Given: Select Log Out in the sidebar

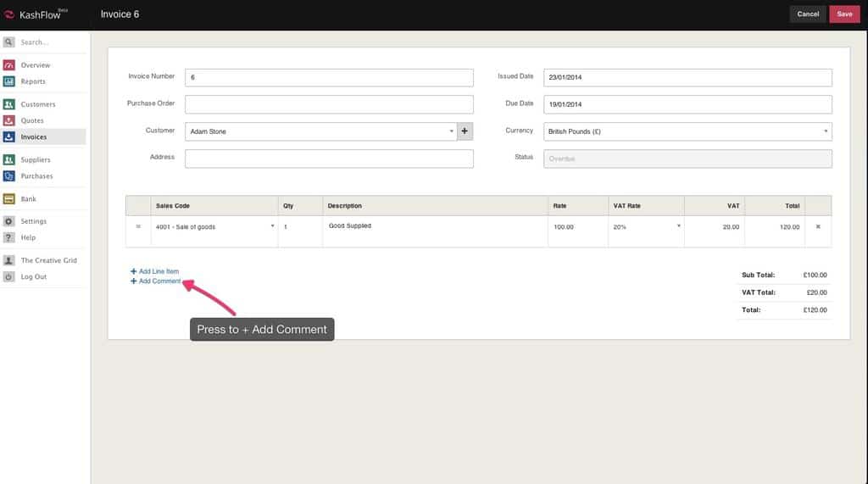Looking at the screenshot, I should point(34,277).
